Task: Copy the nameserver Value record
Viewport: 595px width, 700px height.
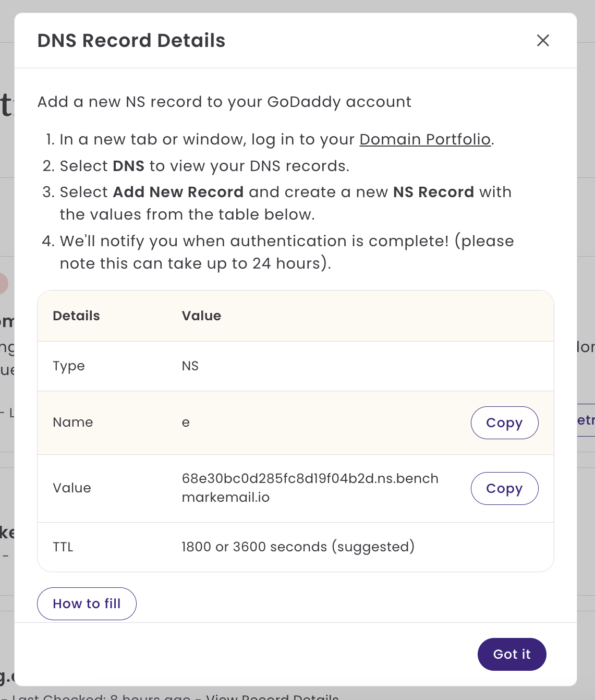Action: tap(504, 488)
